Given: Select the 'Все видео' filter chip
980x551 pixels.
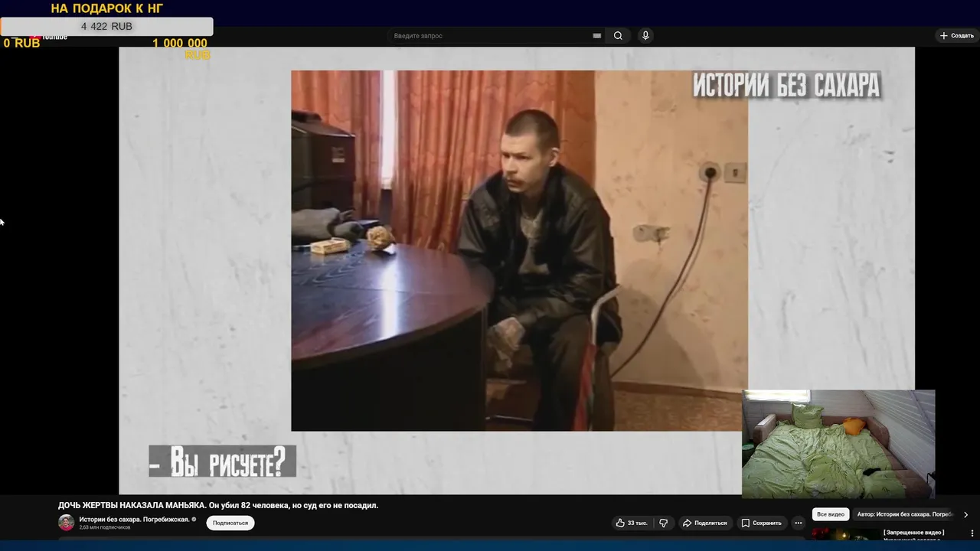Looking at the screenshot, I should pyautogui.click(x=831, y=514).
